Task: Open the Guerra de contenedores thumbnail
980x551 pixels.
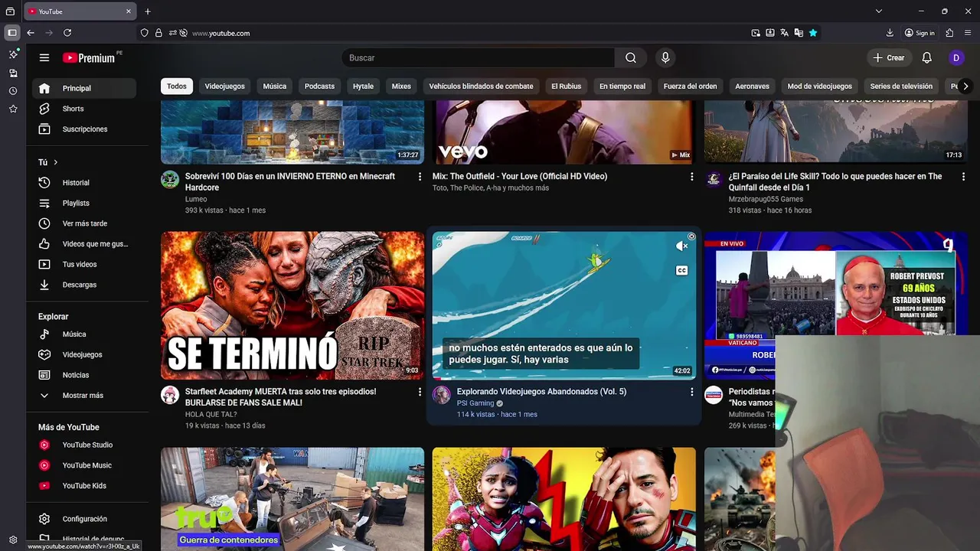Action: click(292, 499)
